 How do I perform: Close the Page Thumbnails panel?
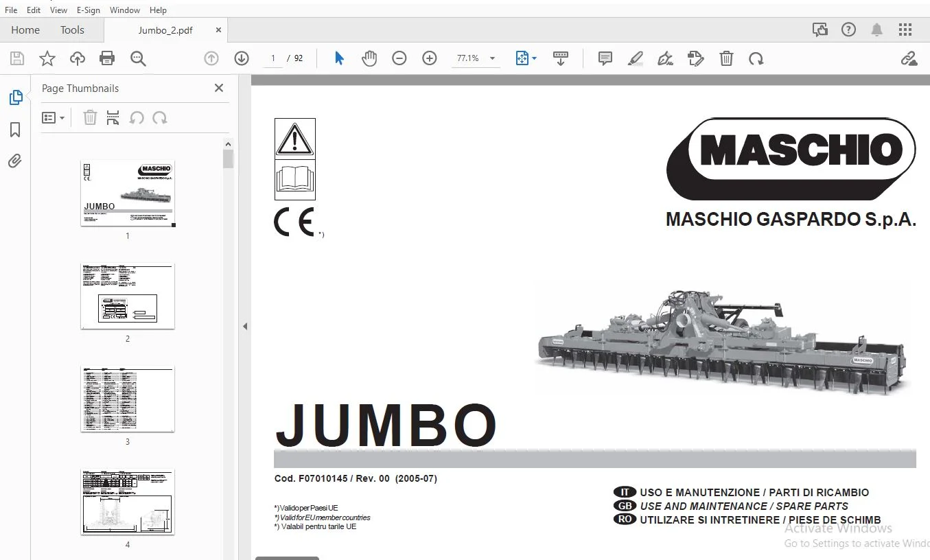[x=219, y=88]
